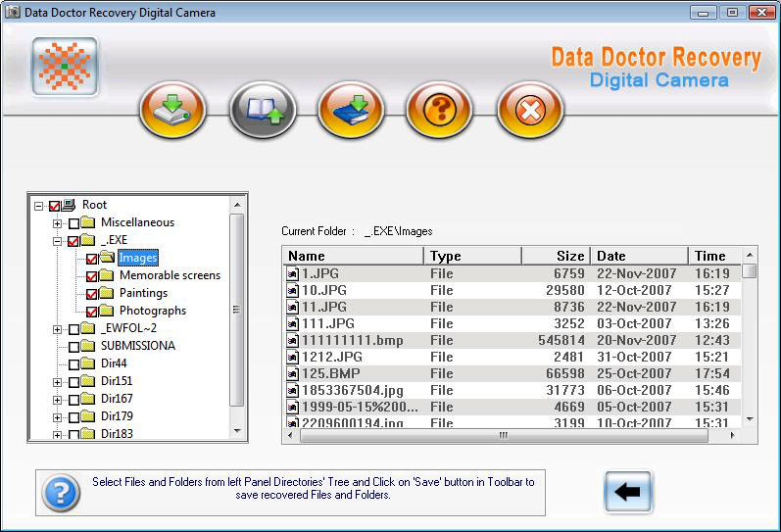The height and width of the screenshot is (532, 781).
Task: Click the Dir44 folder icon
Action: [88, 363]
